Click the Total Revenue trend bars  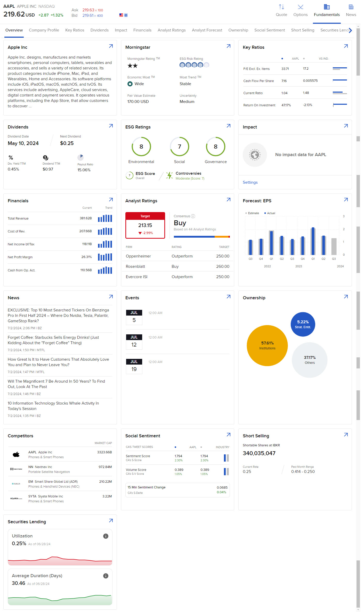point(105,219)
